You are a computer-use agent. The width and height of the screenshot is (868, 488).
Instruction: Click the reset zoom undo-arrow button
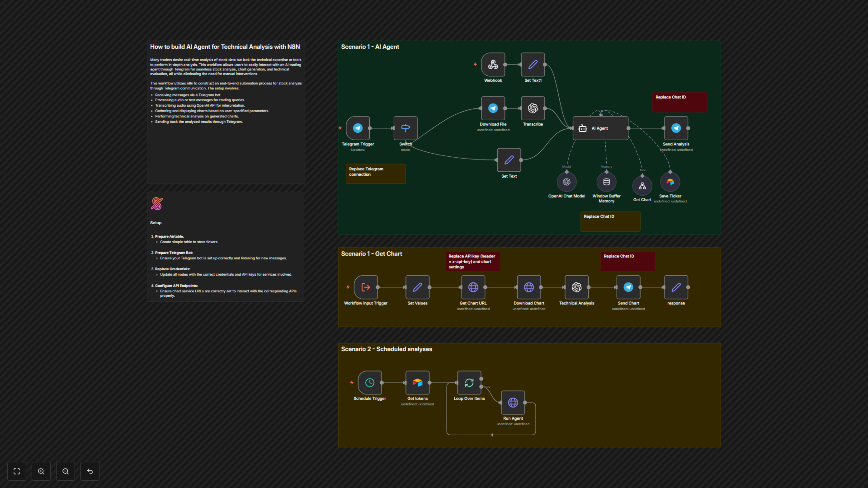tap(90, 471)
